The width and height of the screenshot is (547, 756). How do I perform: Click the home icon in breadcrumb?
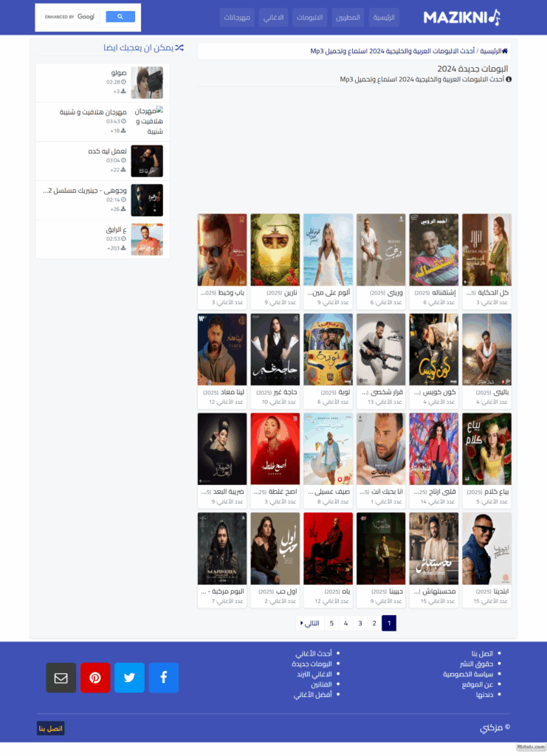click(505, 51)
